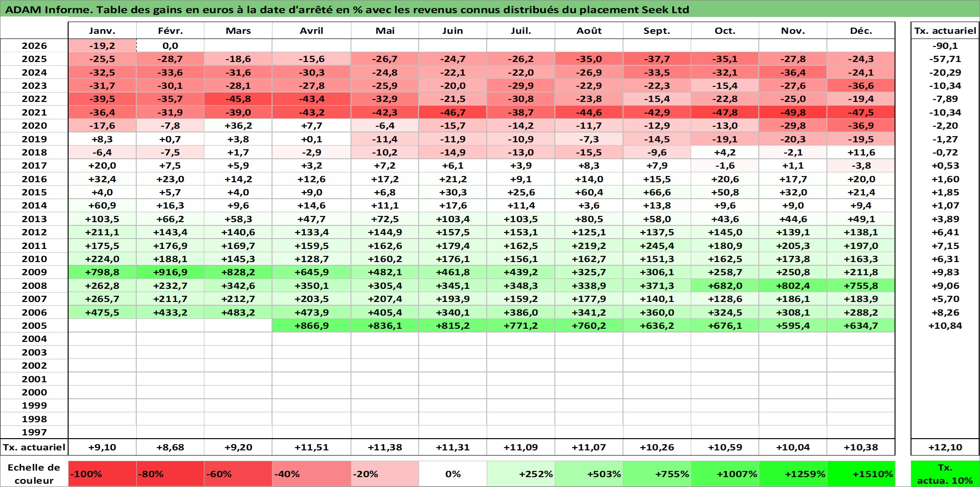Select the +12,10 overall actuarial rate

945,447
